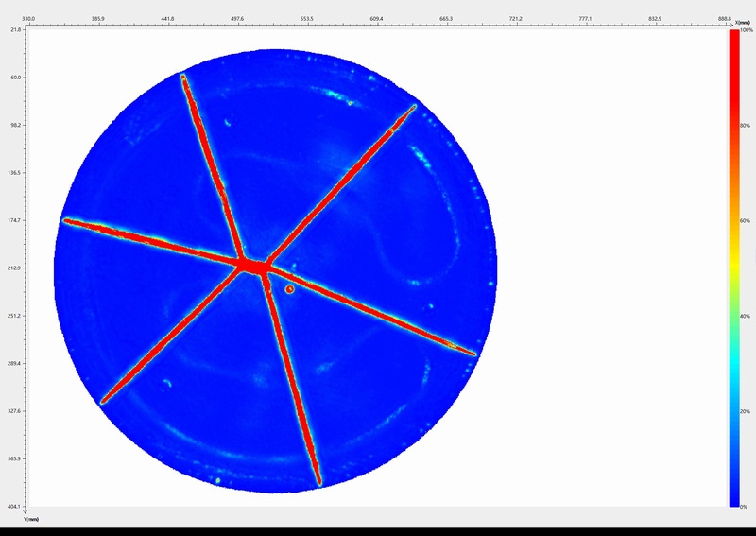This screenshot has width=756, height=536.
Task: Click the 98.2 tick on the vertical ruler
Action: 14,125
